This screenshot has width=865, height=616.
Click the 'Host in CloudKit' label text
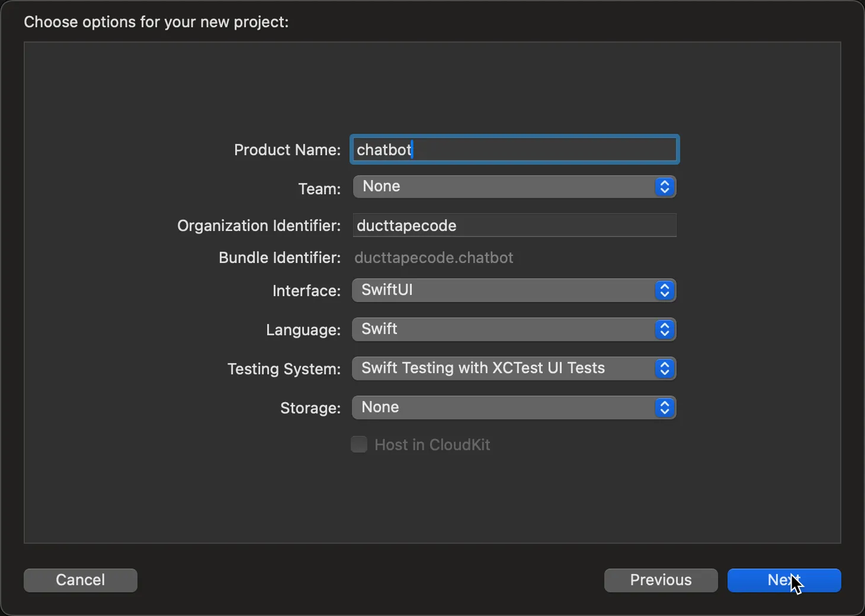click(432, 445)
